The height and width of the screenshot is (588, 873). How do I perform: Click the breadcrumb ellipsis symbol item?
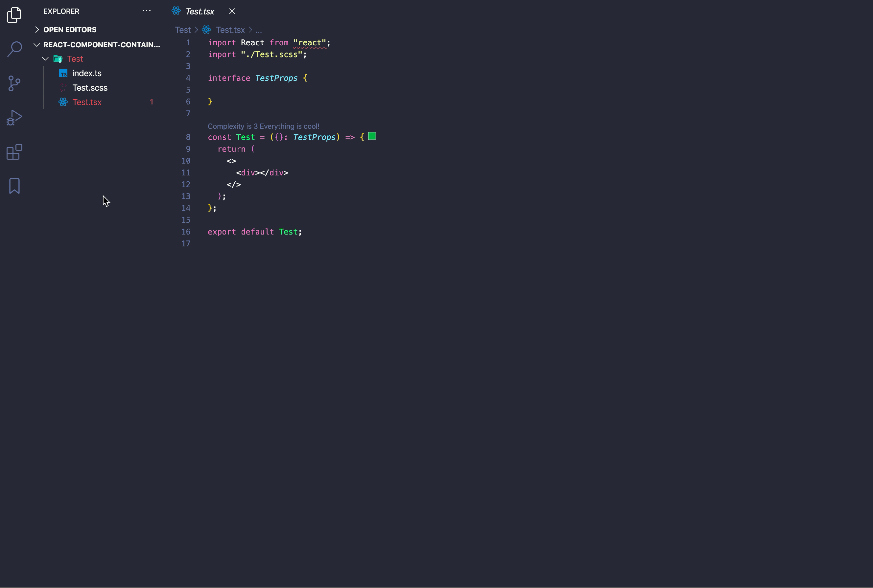pos(258,30)
